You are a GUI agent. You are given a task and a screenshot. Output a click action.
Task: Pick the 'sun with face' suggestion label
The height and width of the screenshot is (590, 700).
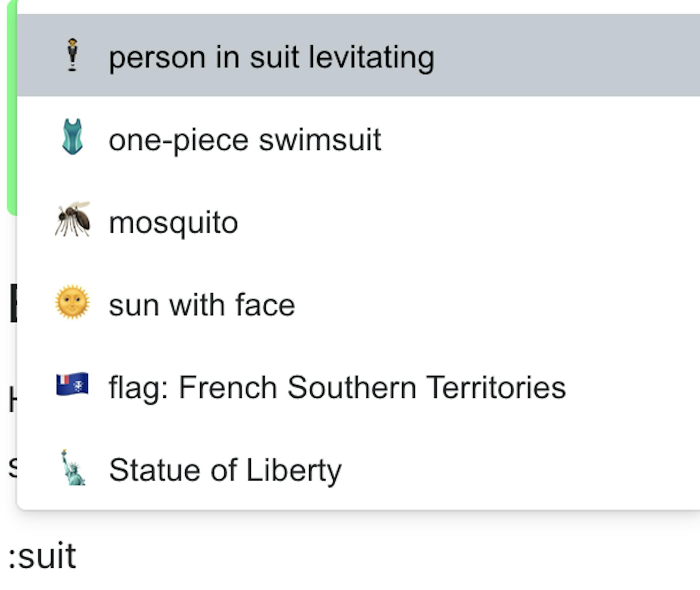(x=202, y=305)
